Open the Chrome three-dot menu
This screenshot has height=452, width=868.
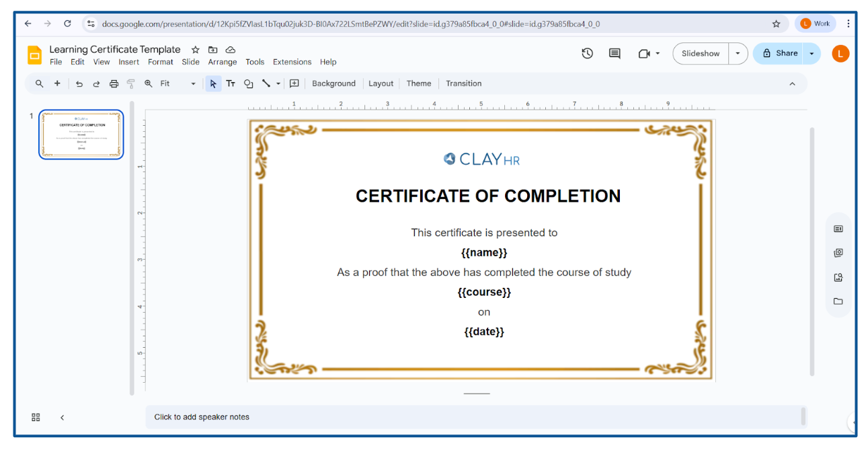(849, 24)
